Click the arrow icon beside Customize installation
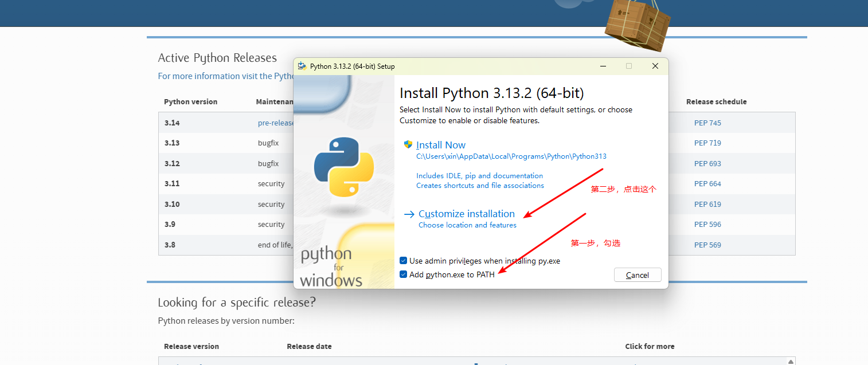 (x=409, y=214)
